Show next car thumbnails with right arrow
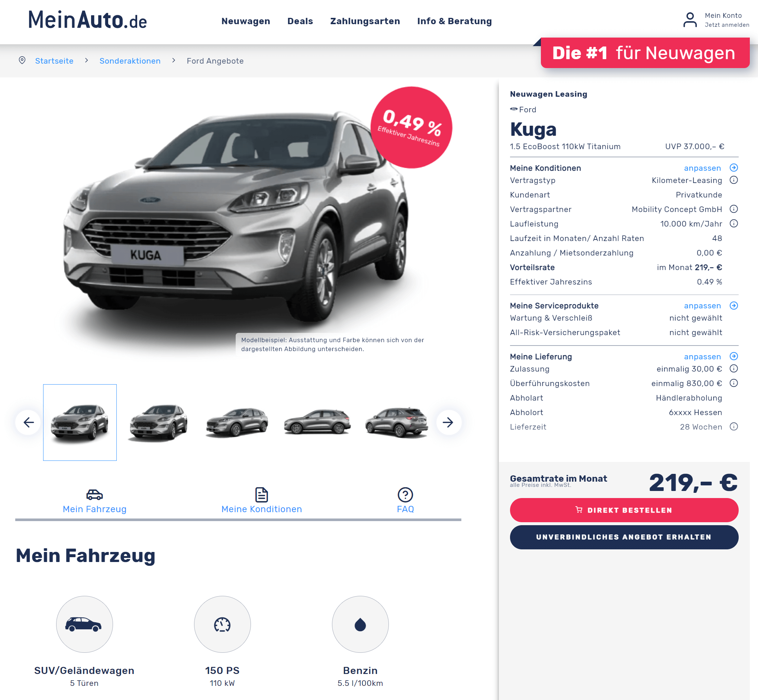 (x=448, y=422)
